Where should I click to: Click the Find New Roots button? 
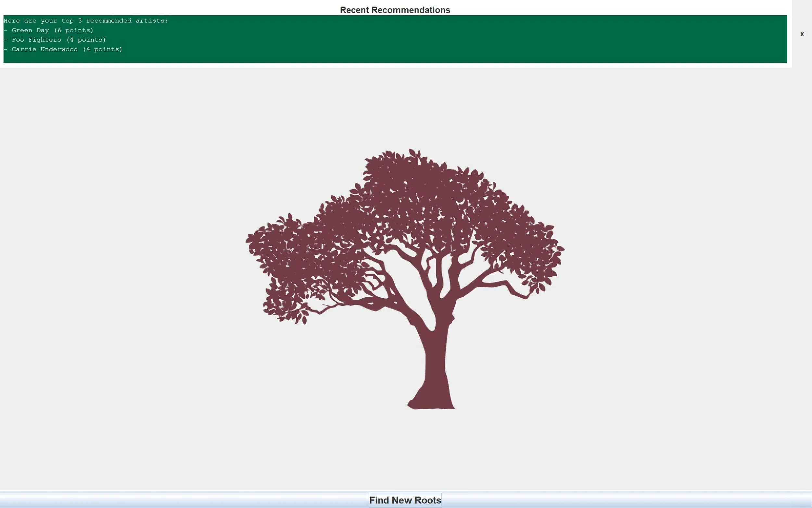(x=405, y=500)
